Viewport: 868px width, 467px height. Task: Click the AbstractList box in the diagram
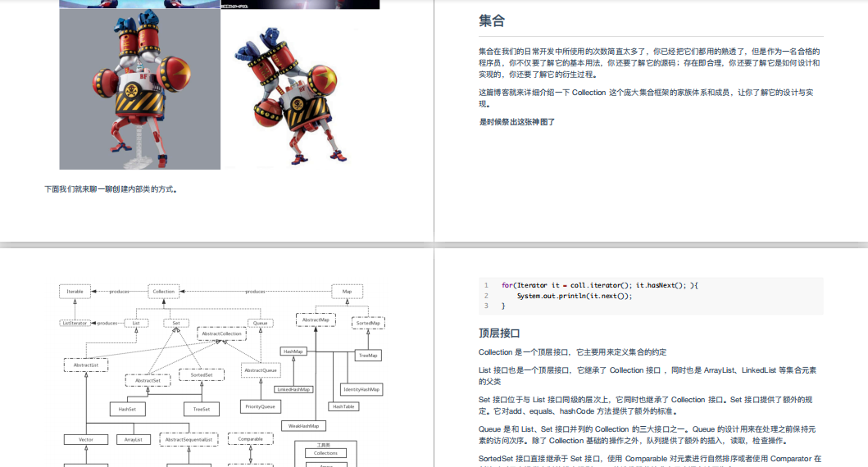pos(86,365)
